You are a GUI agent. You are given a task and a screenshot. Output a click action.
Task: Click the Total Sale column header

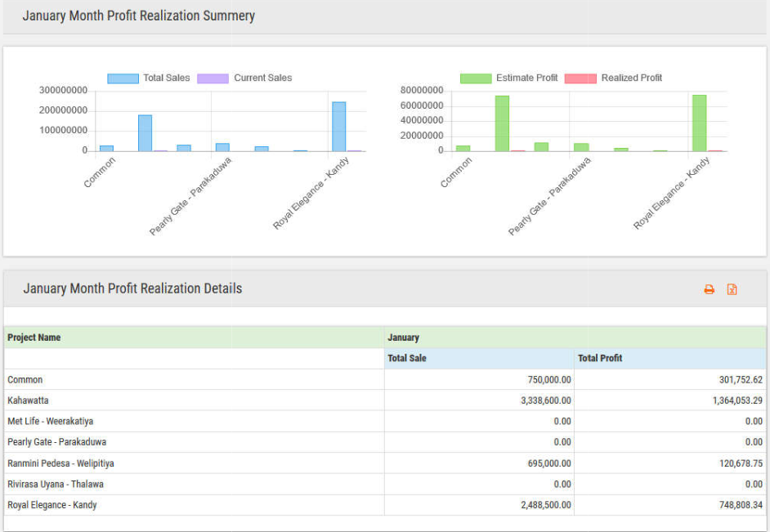407,358
